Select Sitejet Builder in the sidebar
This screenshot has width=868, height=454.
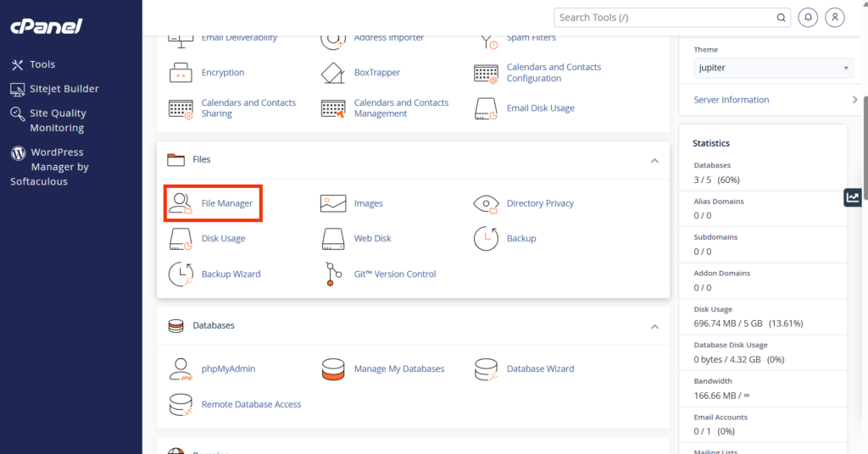[64, 89]
